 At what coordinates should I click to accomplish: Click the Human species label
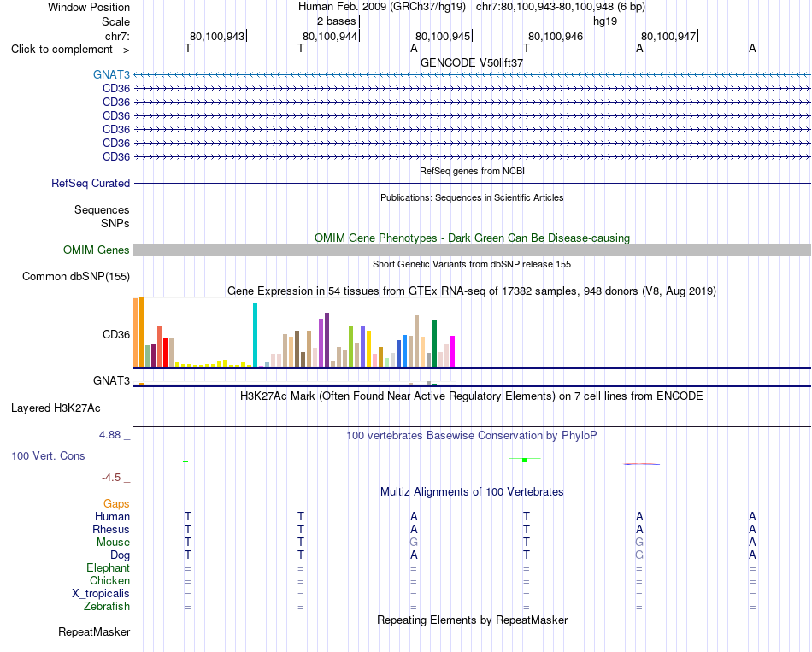pyautogui.click(x=112, y=516)
